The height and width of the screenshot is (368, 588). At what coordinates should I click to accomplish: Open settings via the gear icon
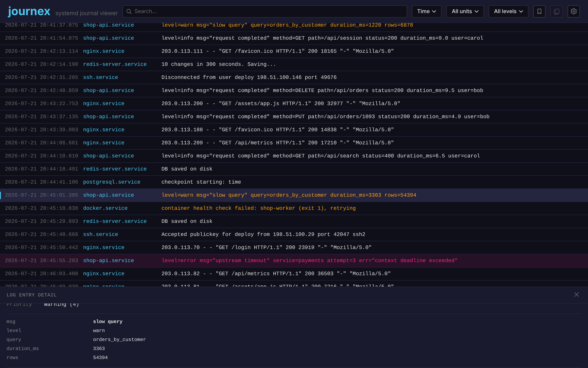tap(574, 11)
